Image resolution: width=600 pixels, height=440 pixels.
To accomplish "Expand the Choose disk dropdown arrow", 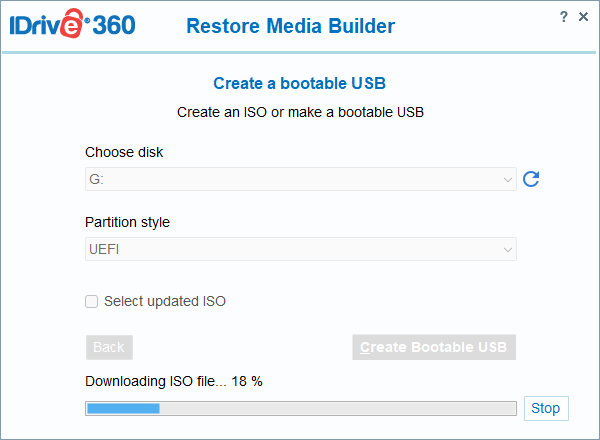I will 508,180.
